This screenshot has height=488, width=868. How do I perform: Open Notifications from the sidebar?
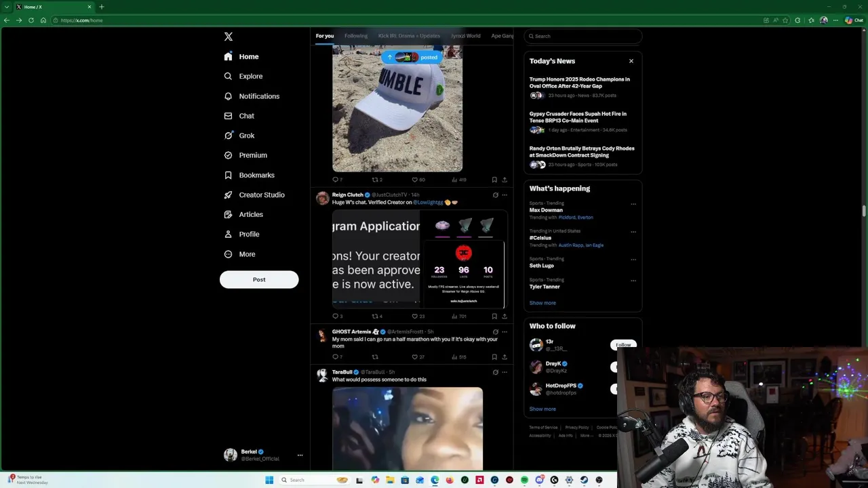tap(252, 96)
